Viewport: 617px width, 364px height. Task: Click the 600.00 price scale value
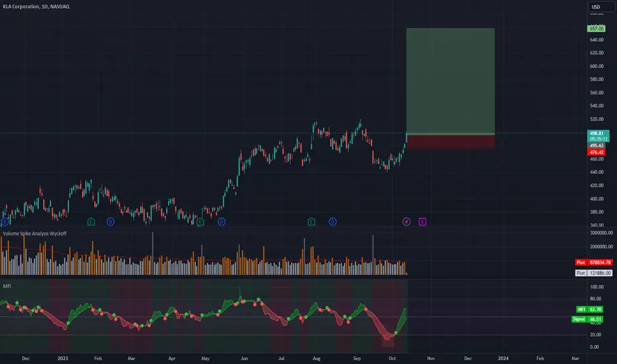pyautogui.click(x=596, y=66)
